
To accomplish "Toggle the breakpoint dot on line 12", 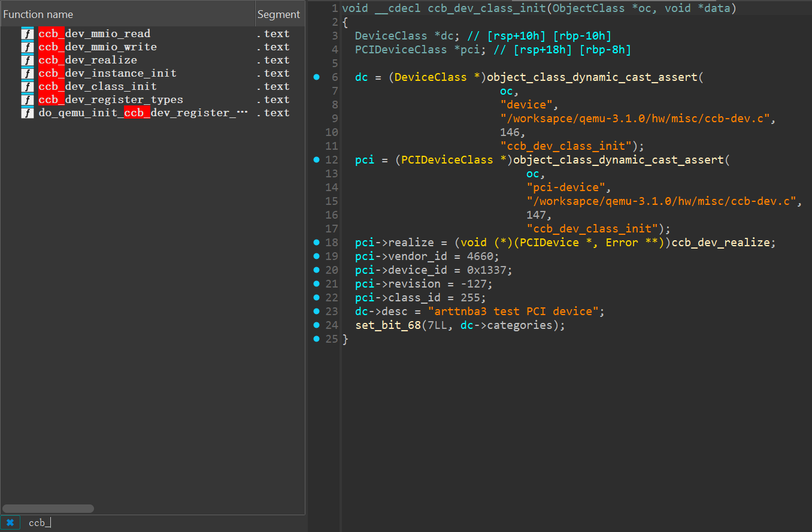I will pyautogui.click(x=317, y=160).
